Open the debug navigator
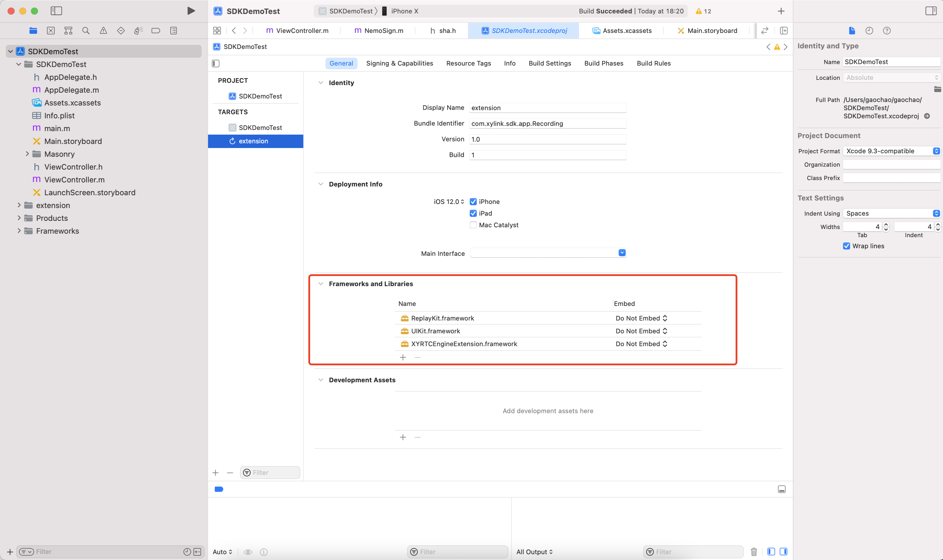This screenshot has width=943, height=560. (x=138, y=31)
